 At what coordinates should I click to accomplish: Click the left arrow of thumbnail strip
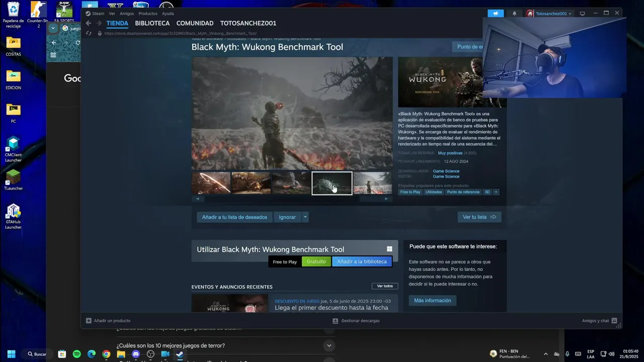(x=197, y=199)
